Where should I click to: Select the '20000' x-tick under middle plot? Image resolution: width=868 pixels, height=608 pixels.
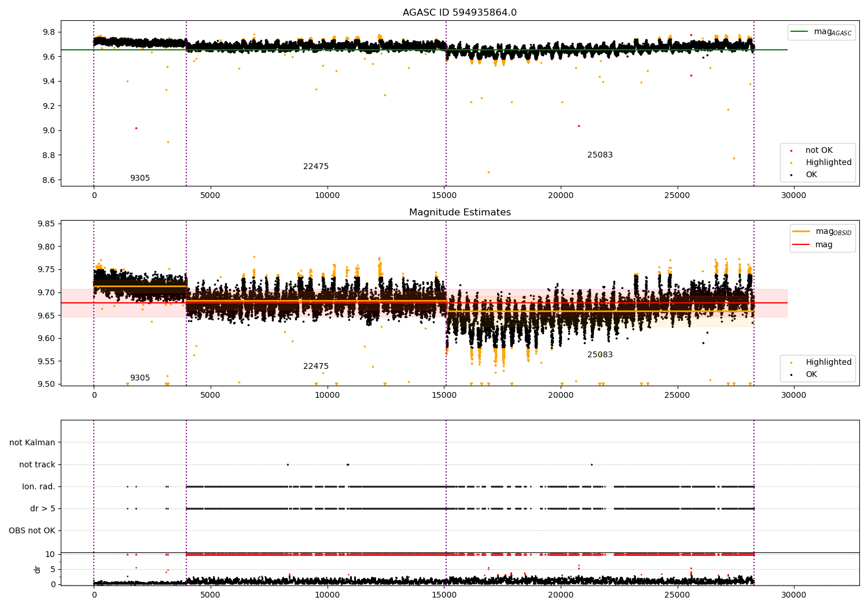click(x=561, y=395)
